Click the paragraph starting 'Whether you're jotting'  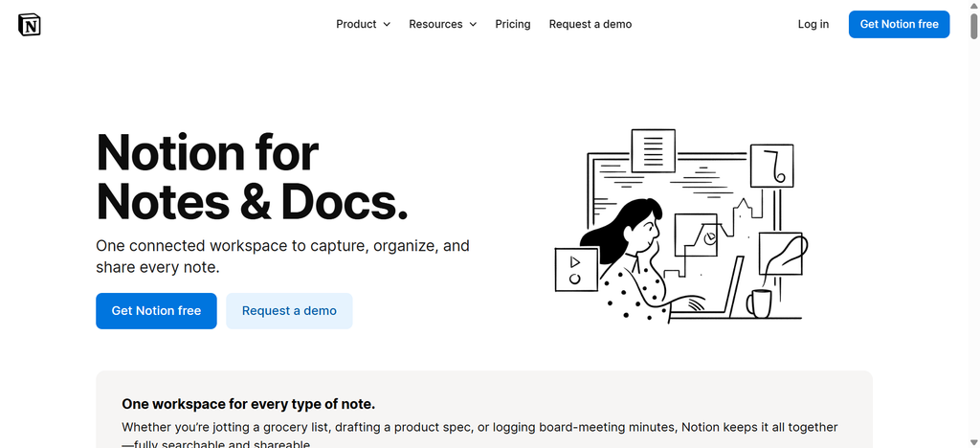pos(479,436)
